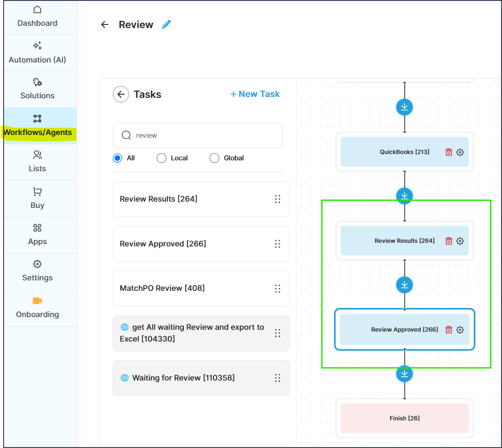Select Waiting for Review [110358] task
Image resolution: width=502 pixels, height=448 pixels.
point(201,378)
